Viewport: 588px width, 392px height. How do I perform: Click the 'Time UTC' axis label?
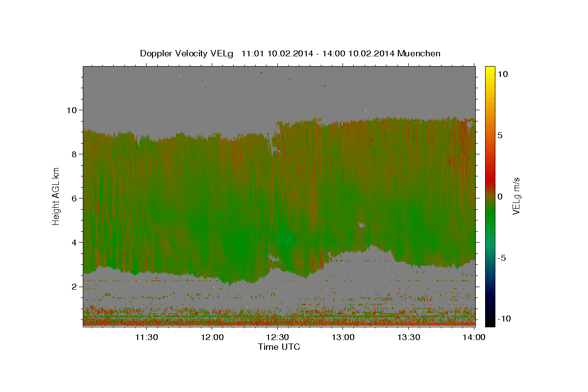tap(279, 347)
